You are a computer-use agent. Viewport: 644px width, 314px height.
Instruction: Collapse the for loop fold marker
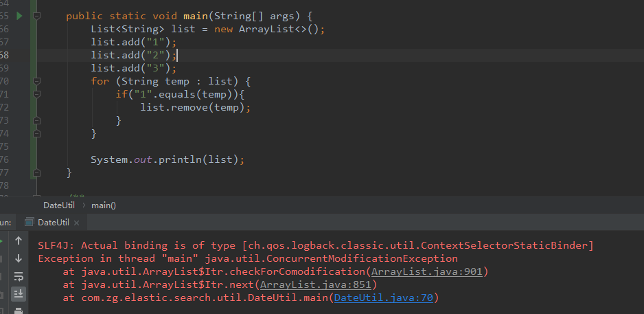(x=36, y=81)
